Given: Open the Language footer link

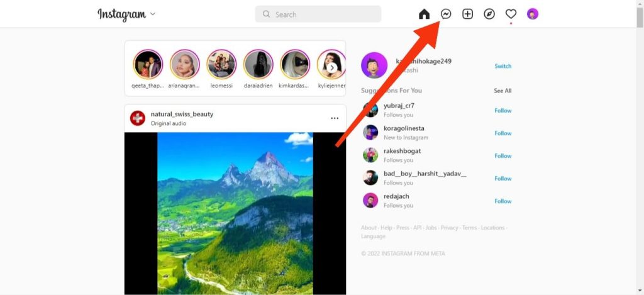Looking at the screenshot, I should coord(374,237).
